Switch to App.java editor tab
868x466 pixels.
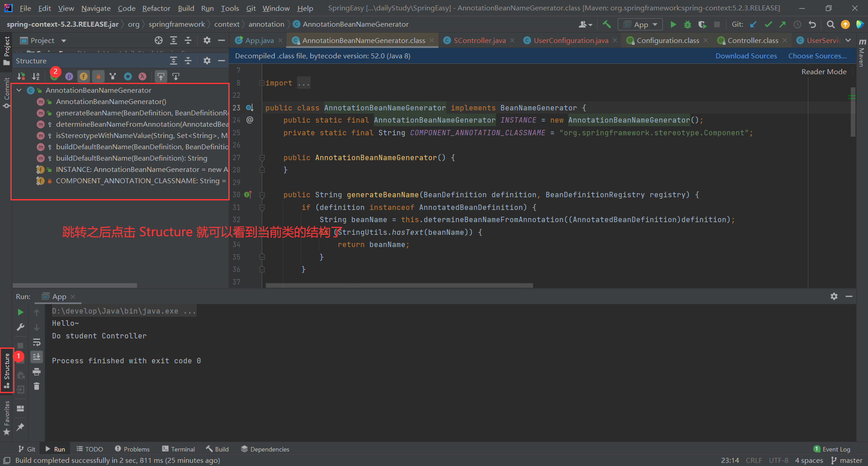259,41
